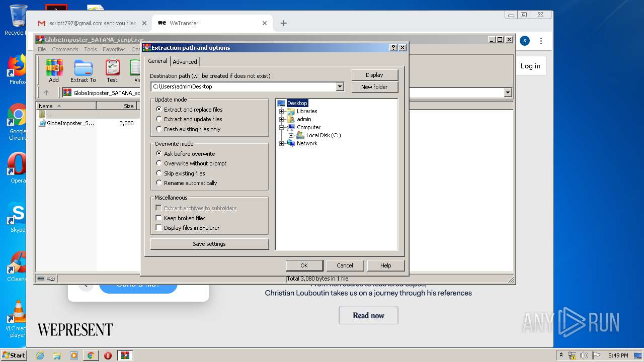Viewport: 644px width, 362px height.
Task: Open the Google Chrome desktop shortcut
Action: pyautogui.click(x=17, y=122)
